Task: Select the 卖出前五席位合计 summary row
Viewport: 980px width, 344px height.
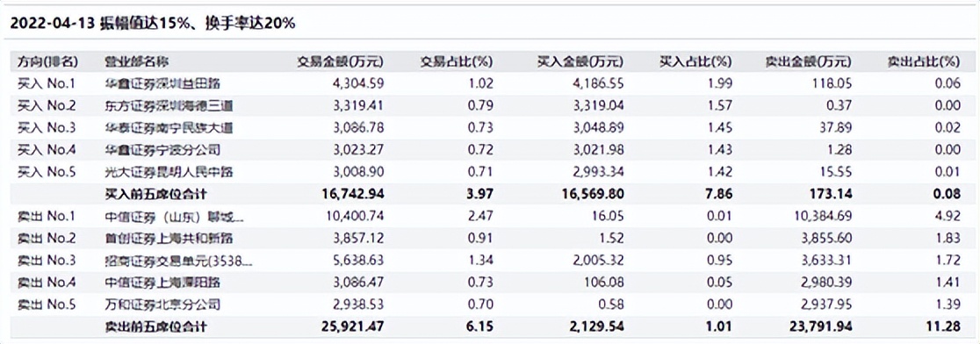Action: [x=490, y=326]
